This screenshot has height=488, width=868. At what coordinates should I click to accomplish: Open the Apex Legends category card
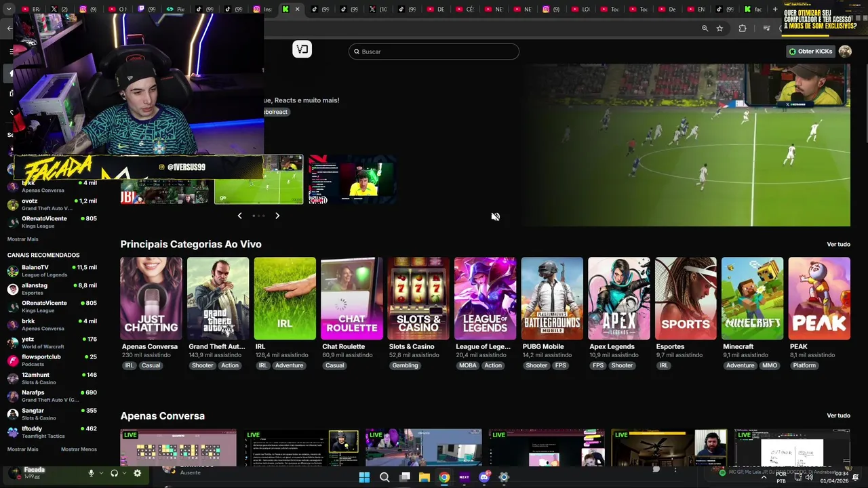pyautogui.click(x=618, y=298)
